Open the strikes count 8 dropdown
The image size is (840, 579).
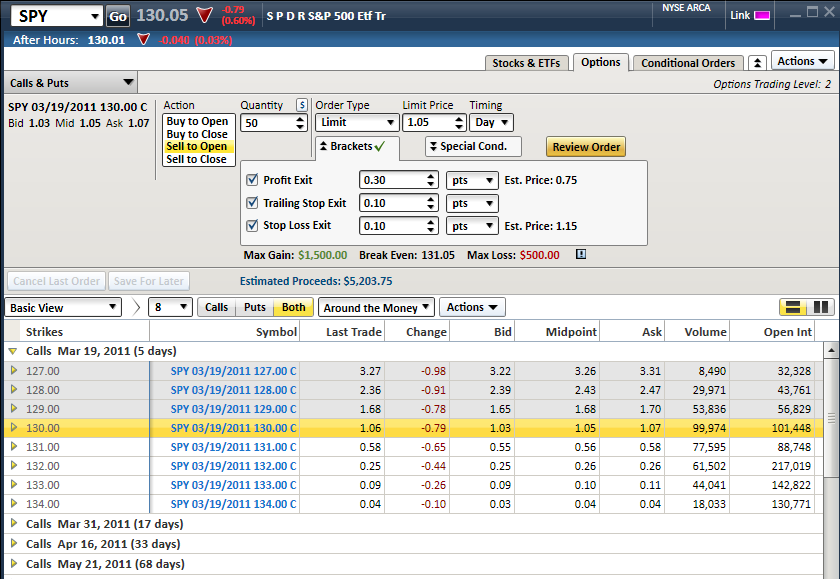170,307
